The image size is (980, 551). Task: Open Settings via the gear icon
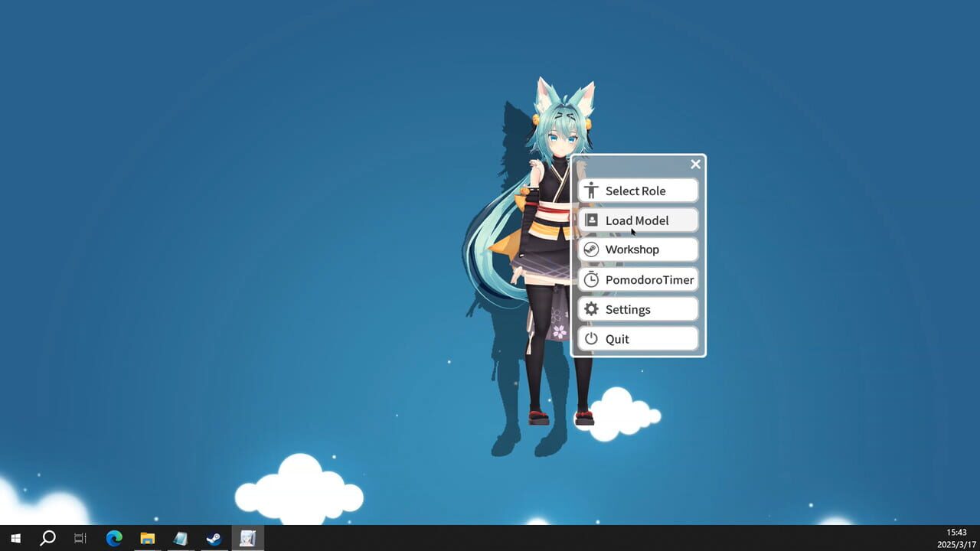[x=590, y=309]
